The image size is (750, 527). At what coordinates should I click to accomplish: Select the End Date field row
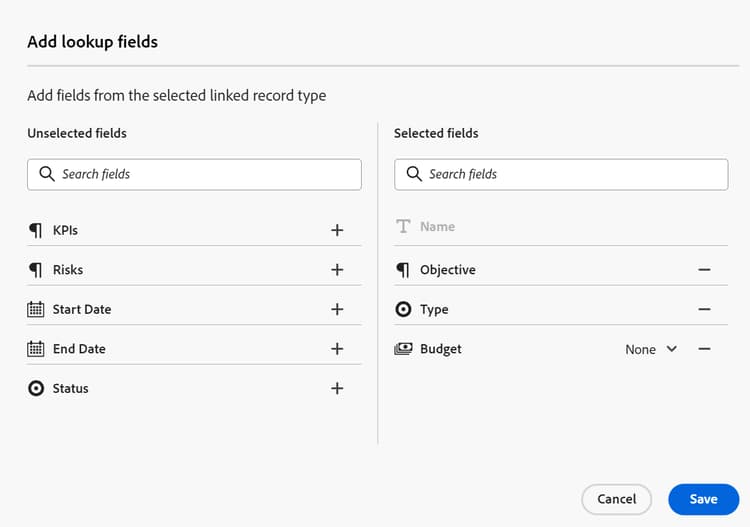150,349
